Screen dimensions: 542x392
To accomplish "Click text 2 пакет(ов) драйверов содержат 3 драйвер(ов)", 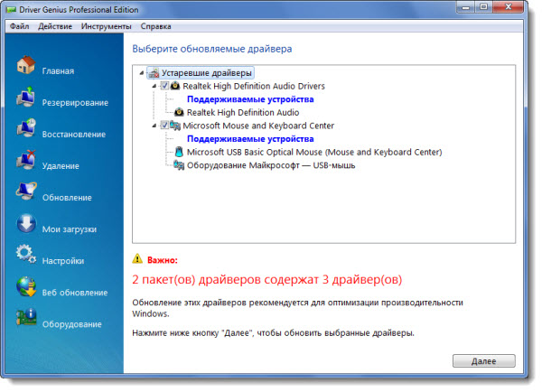I will pos(266,279).
